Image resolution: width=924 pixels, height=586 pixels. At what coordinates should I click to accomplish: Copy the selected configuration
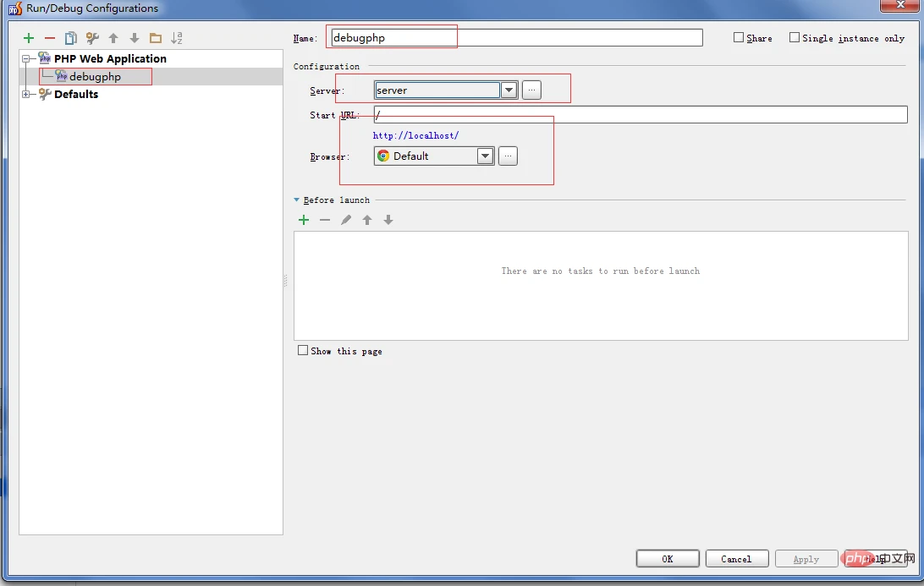pyautogui.click(x=71, y=38)
